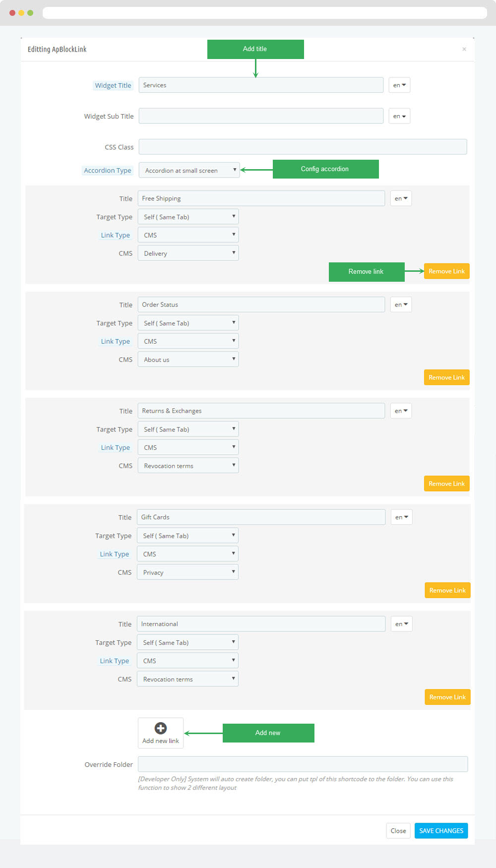Image resolution: width=496 pixels, height=868 pixels.
Task: Open language selector beside Widget Sub Title
Action: (x=399, y=116)
